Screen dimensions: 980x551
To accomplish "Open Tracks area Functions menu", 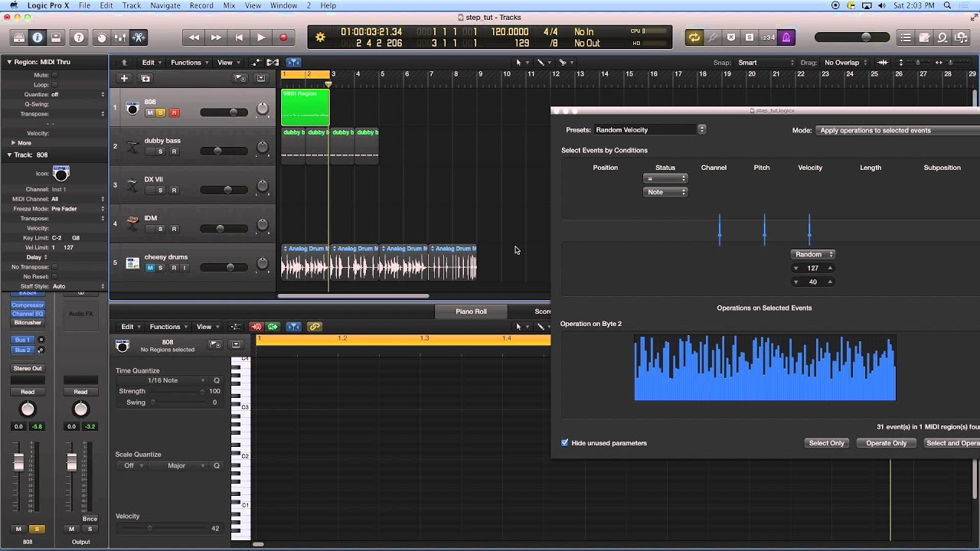I will 189,63.
